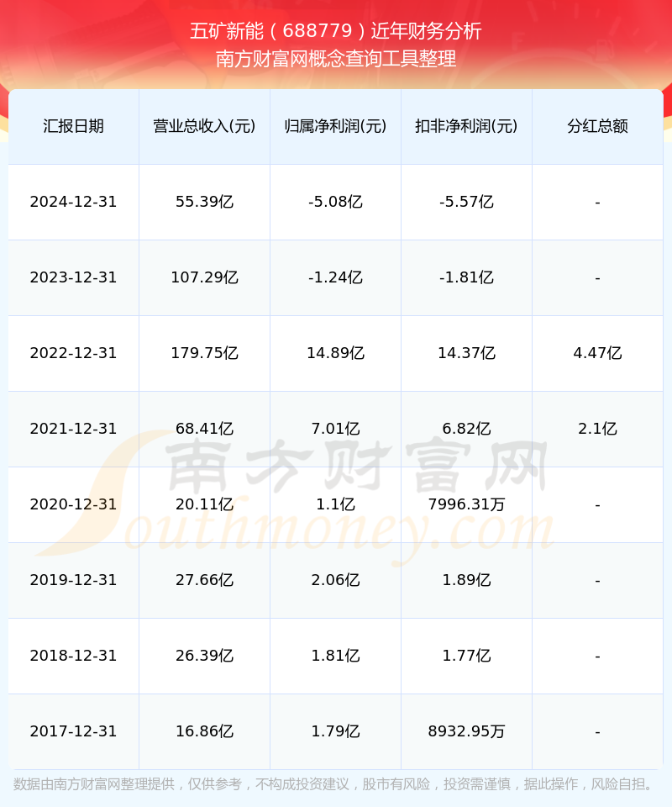The image size is (672, 807).
Task: Click the 分红总额 column header
Action: (597, 126)
